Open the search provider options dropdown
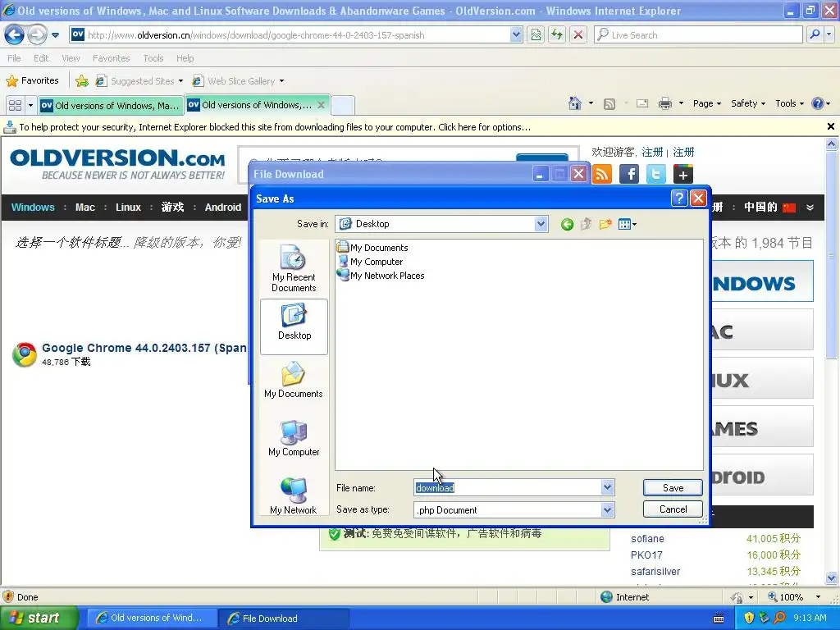Screen dimensions: 840x630 click(x=829, y=34)
